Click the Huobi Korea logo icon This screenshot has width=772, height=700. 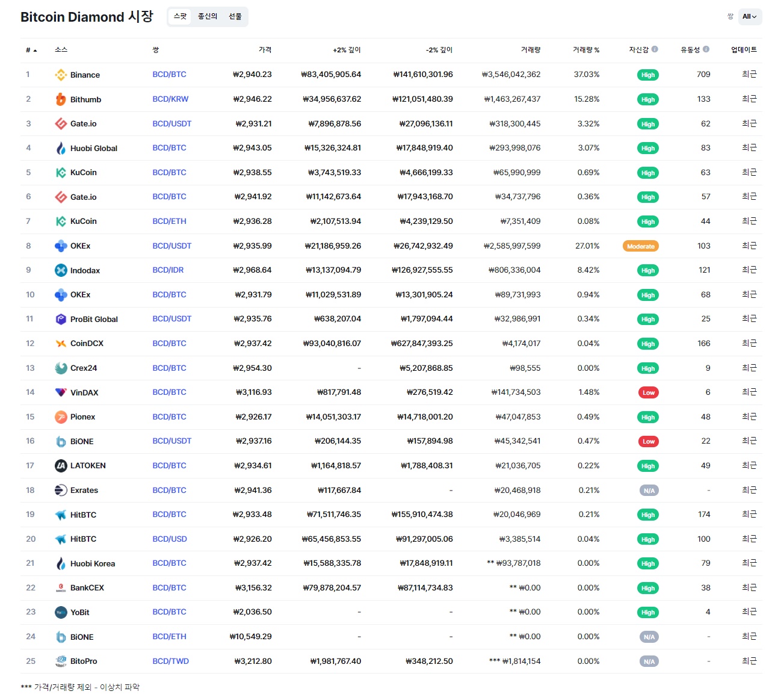coord(61,563)
